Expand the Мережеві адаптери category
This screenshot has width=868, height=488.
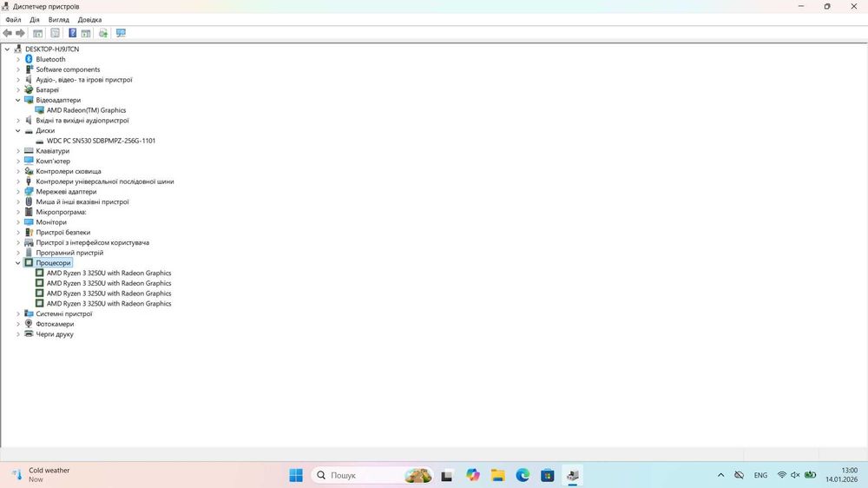[x=17, y=192]
